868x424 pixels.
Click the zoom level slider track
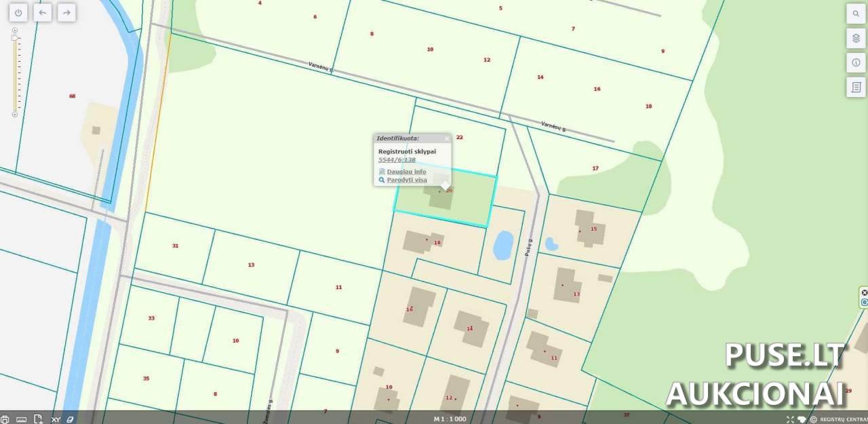[15, 75]
